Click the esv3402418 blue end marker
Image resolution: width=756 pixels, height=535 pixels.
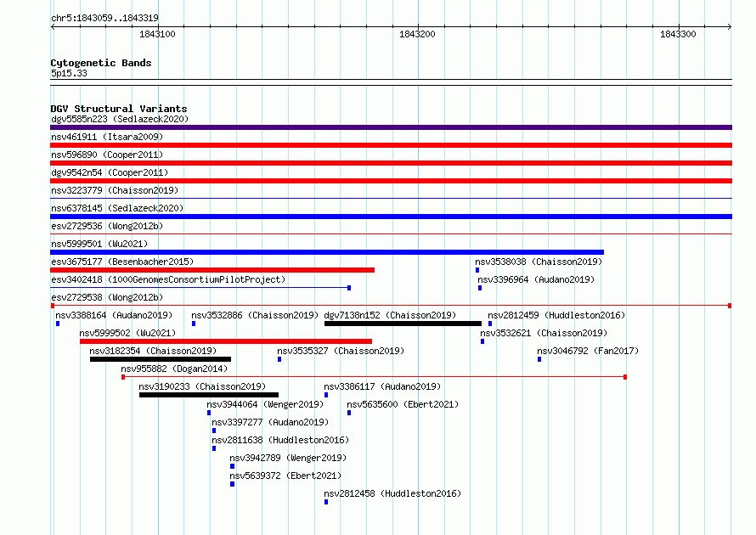(x=349, y=288)
